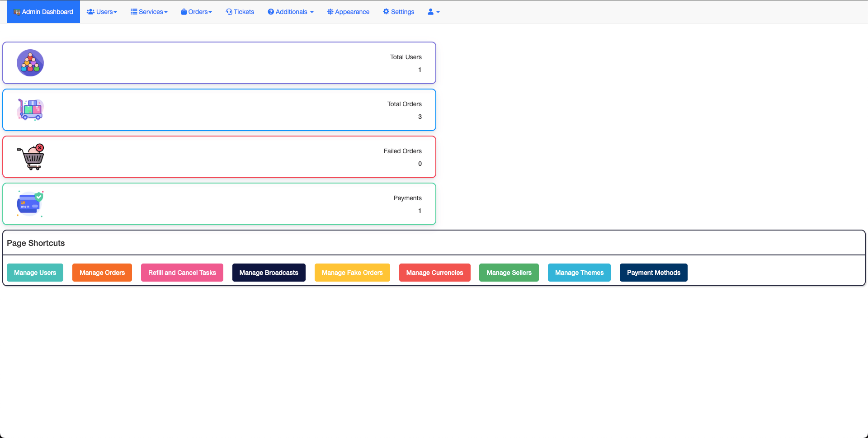Go to the Tickets page
868x438 pixels.
tap(244, 12)
